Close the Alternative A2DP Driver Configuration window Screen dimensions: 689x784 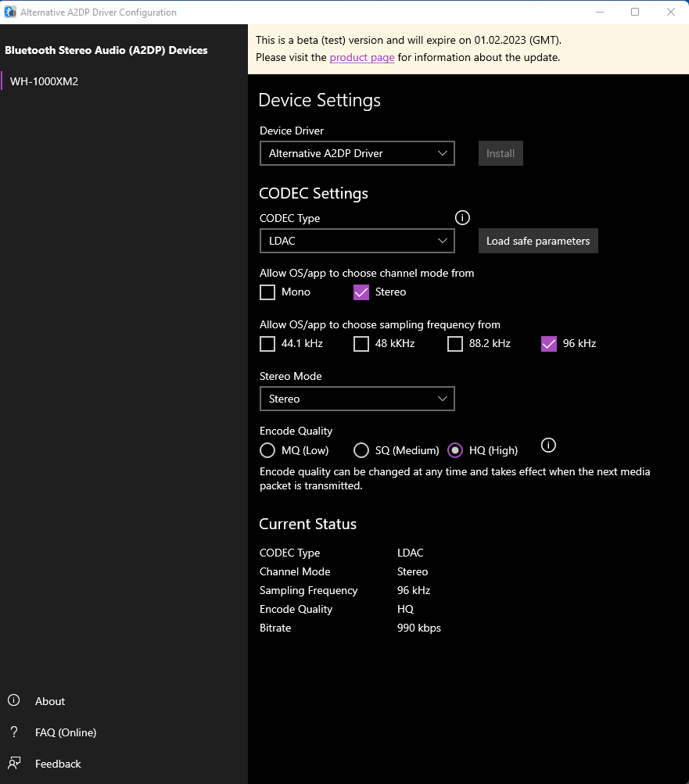point(671,12)
